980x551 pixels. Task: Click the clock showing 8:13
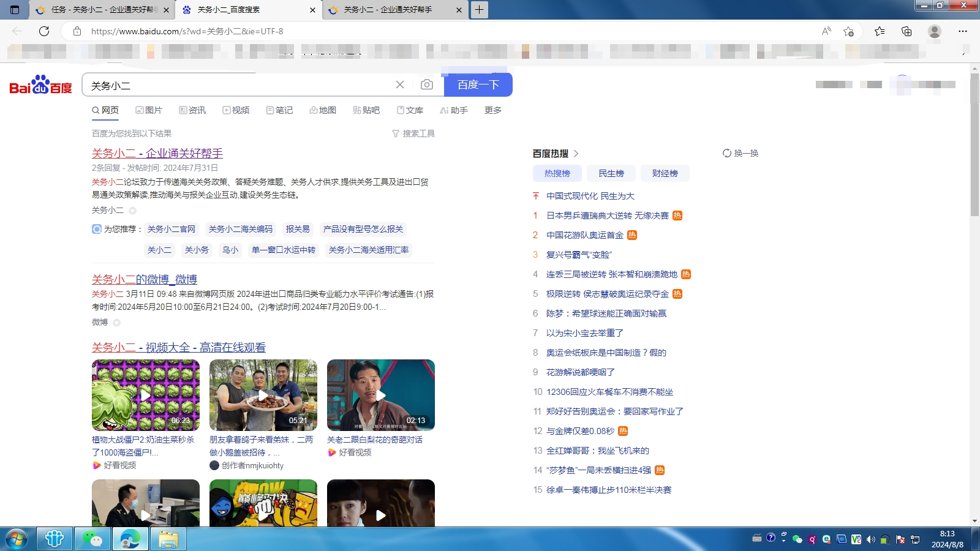[947, 534]
